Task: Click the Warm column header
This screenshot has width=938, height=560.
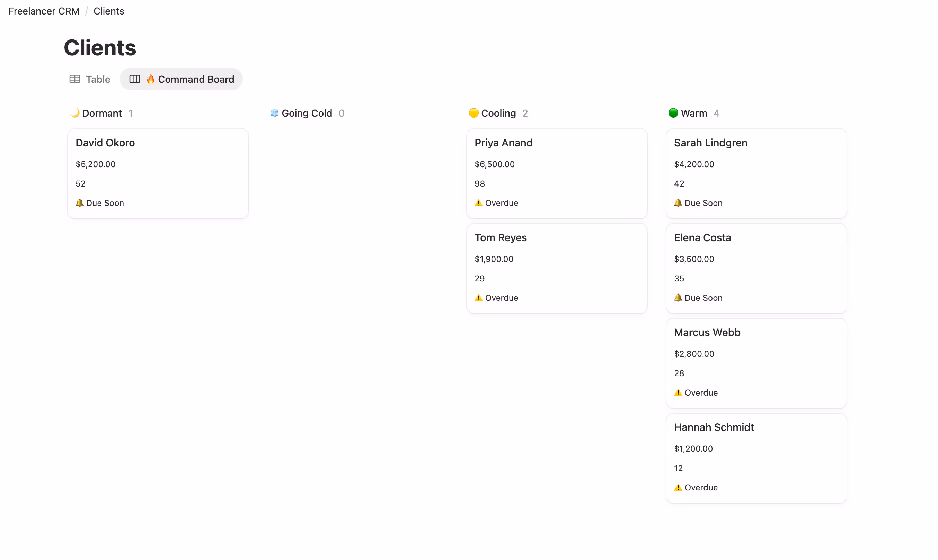Action: coord(694,113)
